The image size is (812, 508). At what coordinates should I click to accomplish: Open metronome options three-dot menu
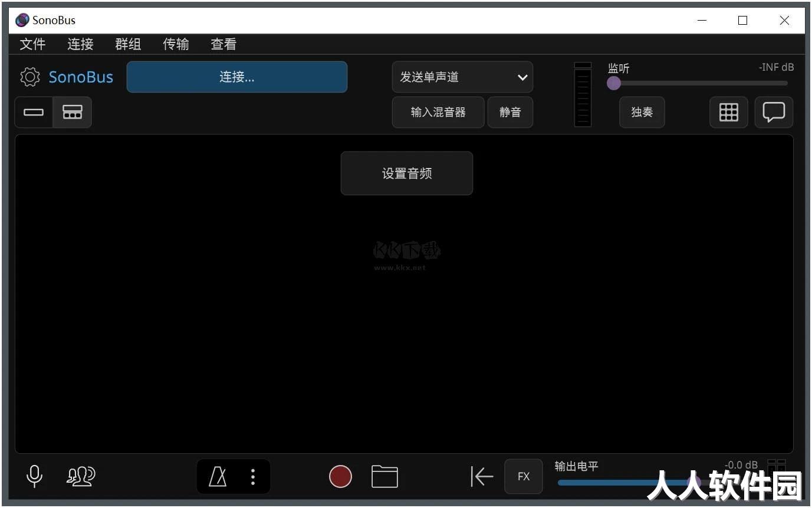pyautogui.click(x=253, y=476)
